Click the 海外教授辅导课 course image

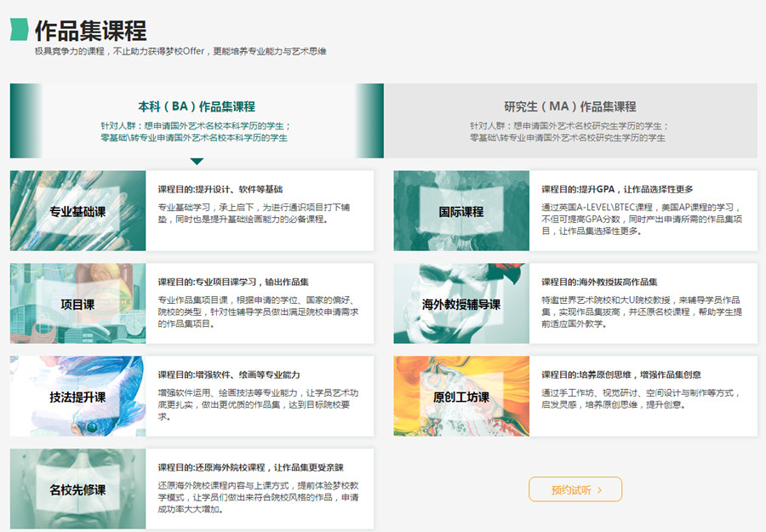(461, 304)
